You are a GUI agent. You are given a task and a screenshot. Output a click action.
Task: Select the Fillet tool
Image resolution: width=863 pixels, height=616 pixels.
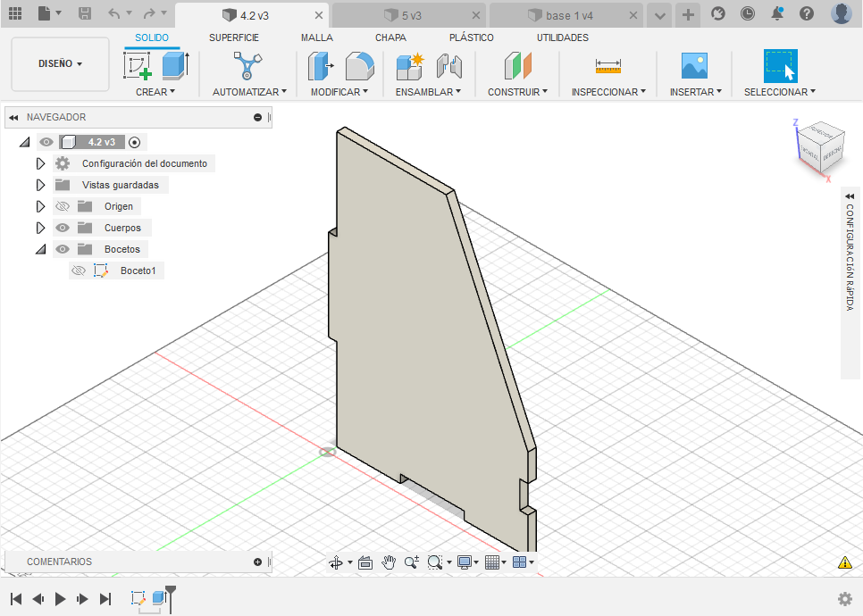[359, 66]
